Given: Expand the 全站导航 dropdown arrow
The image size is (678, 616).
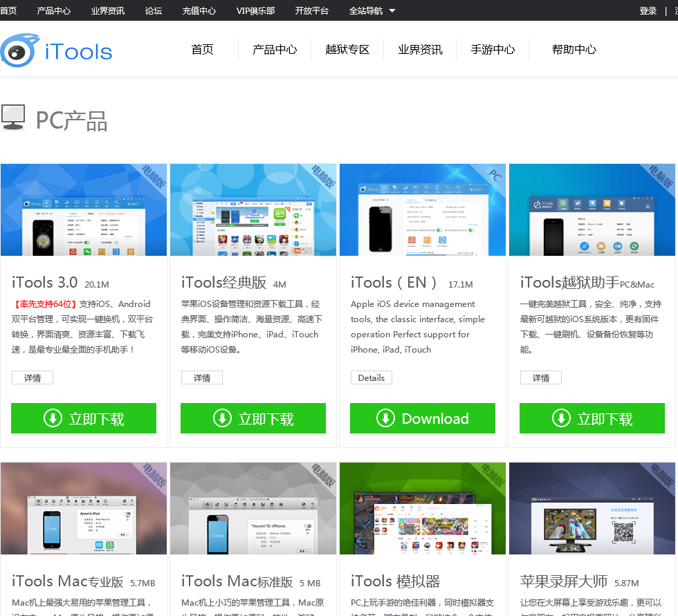Looking at the screenshot, I should pos(392,11).
